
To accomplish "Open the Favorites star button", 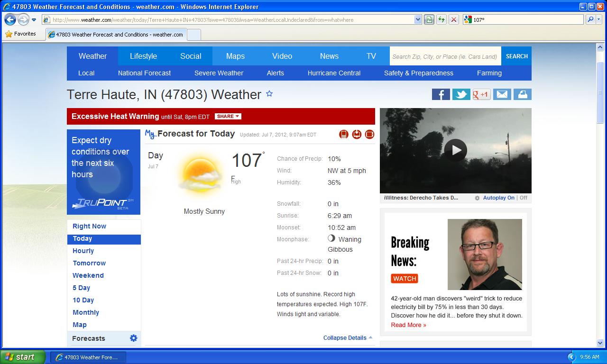I will [20, 34].
